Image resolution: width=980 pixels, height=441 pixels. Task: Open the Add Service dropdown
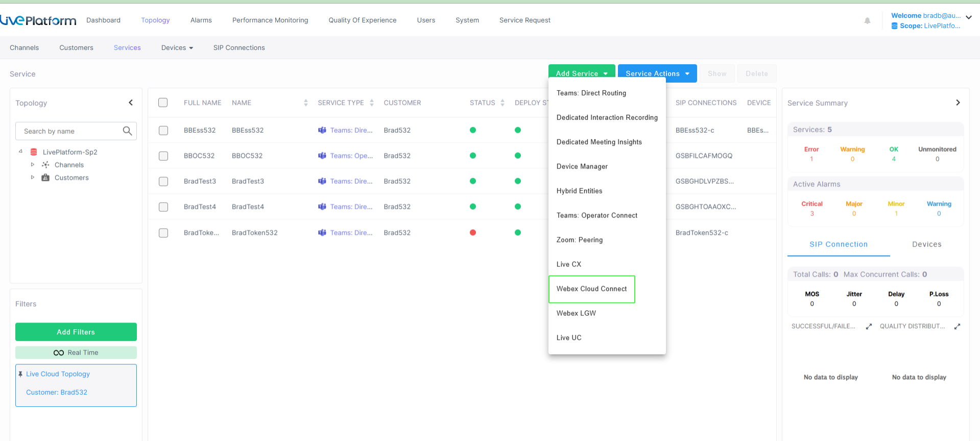(x=582, y=73)
